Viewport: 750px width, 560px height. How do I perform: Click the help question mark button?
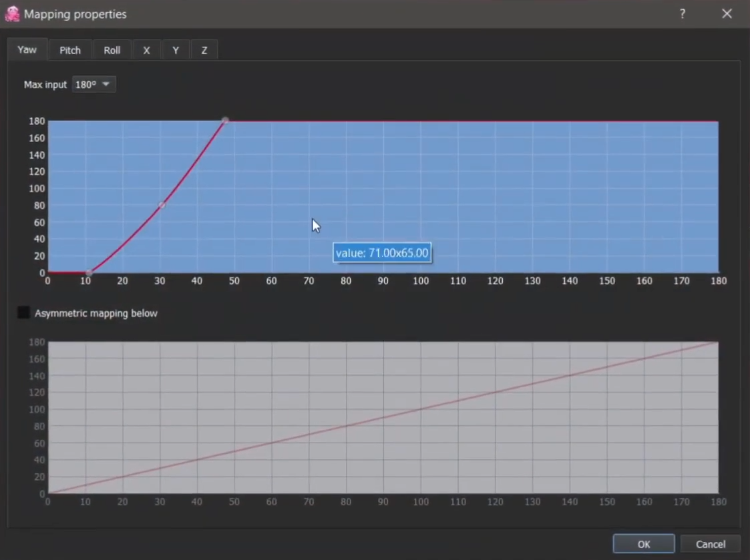coord(683,14)
